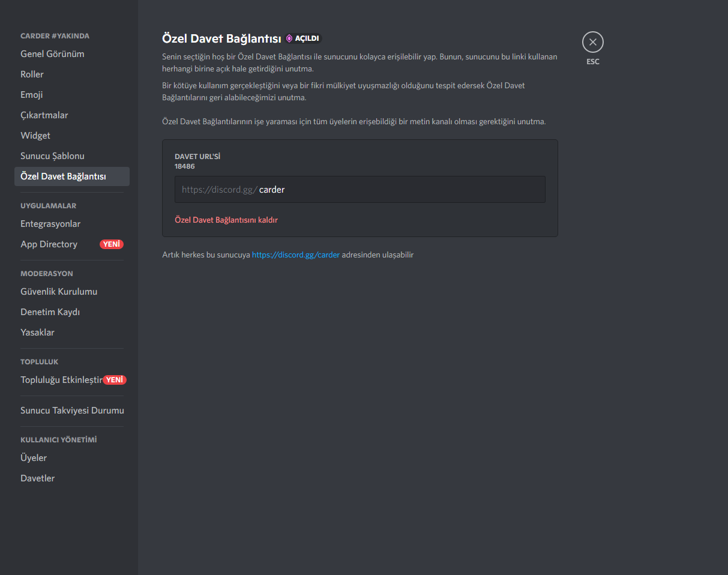The height and width of the screenshot is (575, 728).
Task: Click the MODERASYON section header
Action: point(47,274)
